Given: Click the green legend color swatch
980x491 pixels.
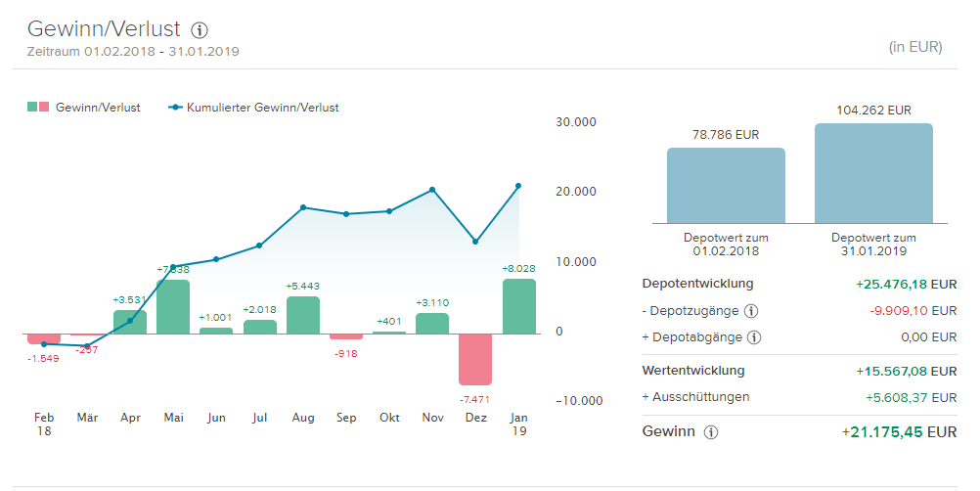Looking at the screenshot, I should 32,108.
